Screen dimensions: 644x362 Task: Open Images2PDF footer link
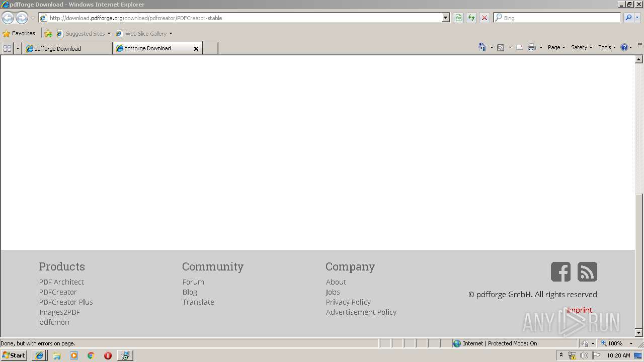[x=59, y=312]
